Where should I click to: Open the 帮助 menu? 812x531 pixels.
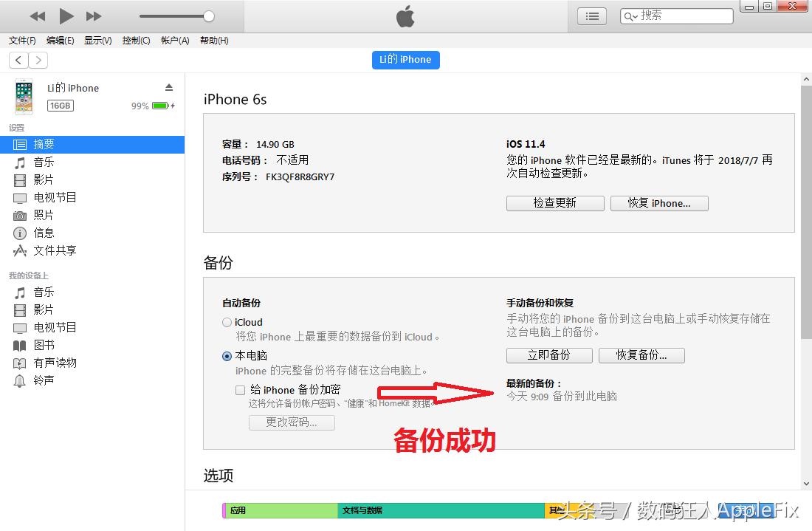213,41
